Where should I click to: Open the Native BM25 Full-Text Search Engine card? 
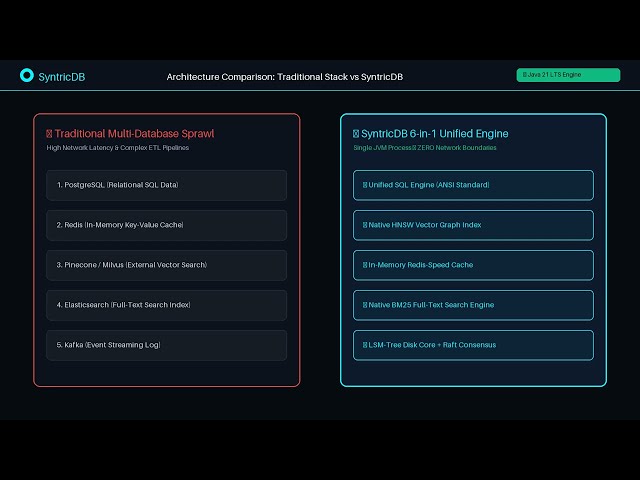coord(473,305)
